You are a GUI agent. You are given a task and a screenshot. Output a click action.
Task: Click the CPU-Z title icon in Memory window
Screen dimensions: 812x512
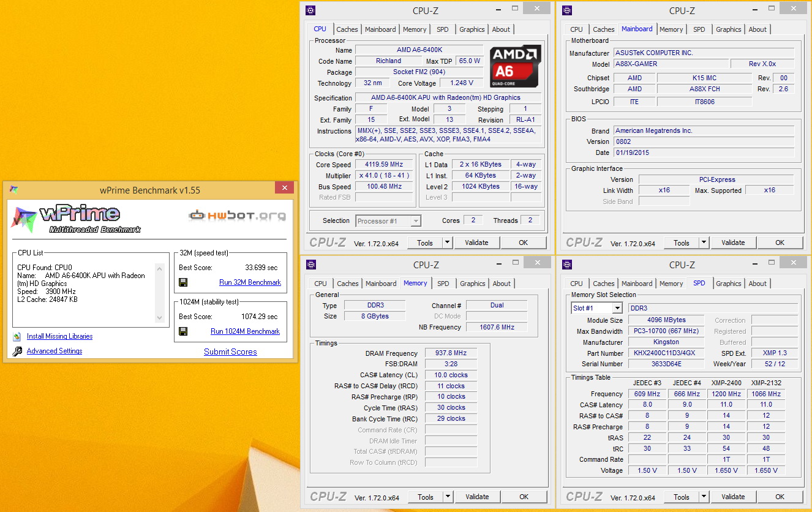[x=311, y=265]
